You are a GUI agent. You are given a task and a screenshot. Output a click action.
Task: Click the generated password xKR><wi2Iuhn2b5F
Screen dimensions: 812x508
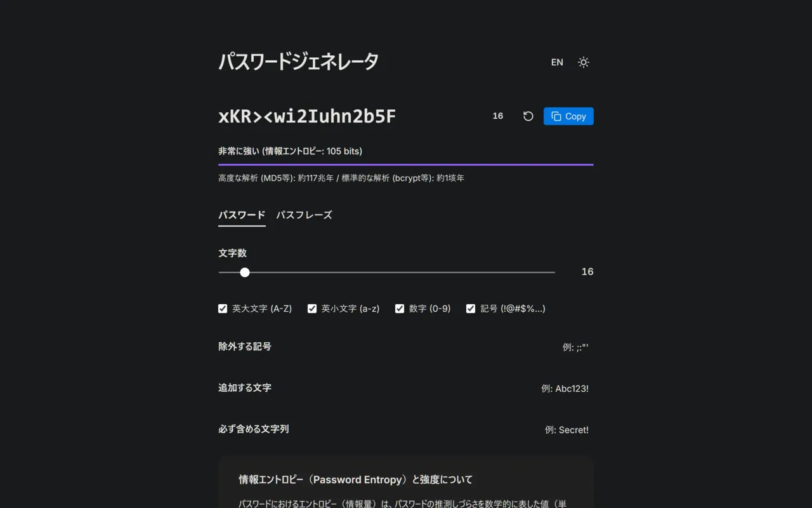307,116
